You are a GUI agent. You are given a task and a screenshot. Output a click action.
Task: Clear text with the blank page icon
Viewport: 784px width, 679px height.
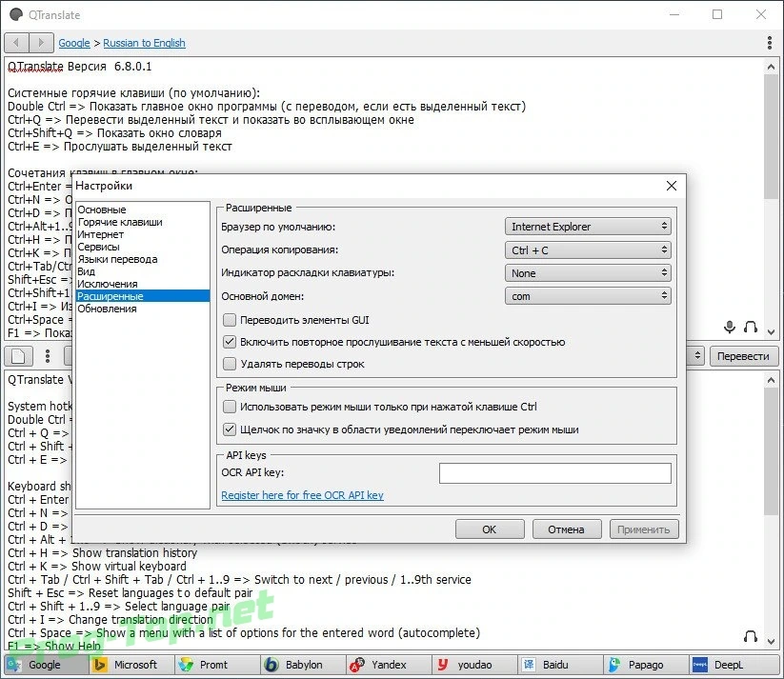click(x=18, y=356)
